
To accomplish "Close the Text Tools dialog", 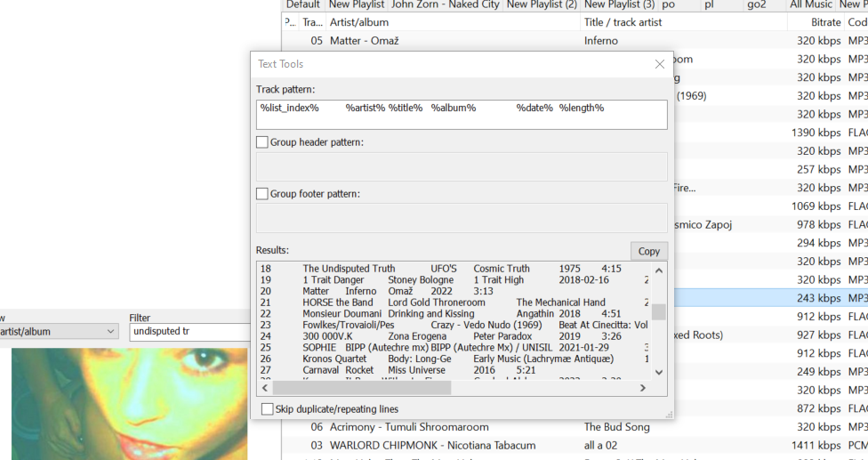I will 659,64.
